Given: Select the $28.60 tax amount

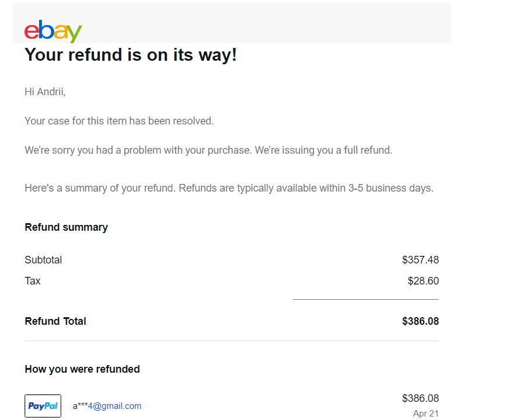Looking at the screenshot, I should click(x=423, y=281).
